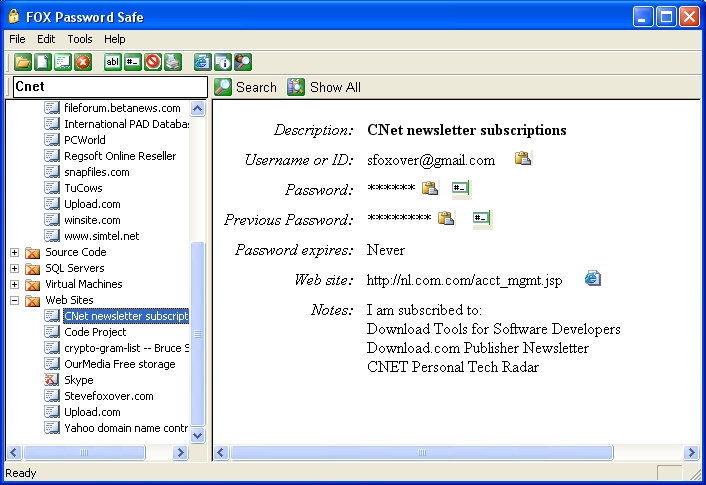Click 'CNET Personal Tech Radar' in the notes
706x485 pixels.
coord(453,367)
